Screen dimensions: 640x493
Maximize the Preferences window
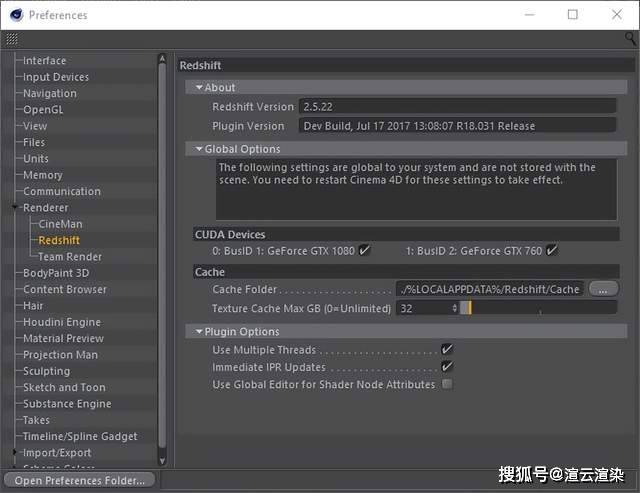tap(573, 15)
